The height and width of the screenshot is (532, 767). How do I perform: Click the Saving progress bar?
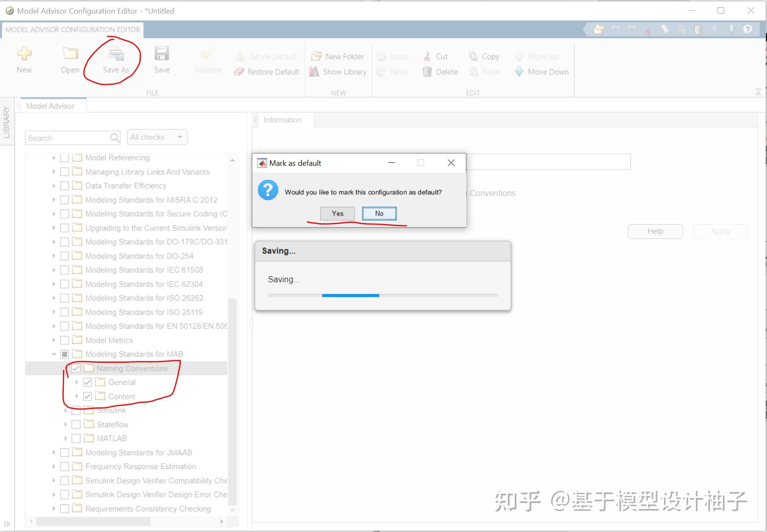pyautogui.click(x=382, y=295)
